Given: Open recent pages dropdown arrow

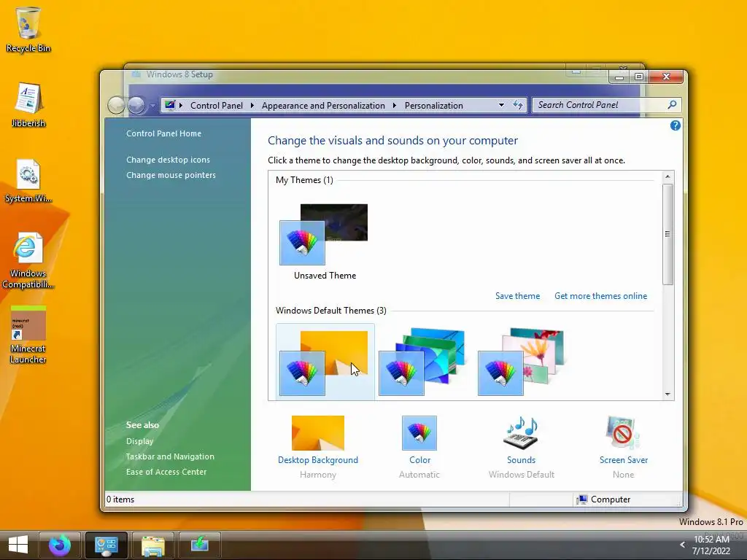Looking at the screenshot, I should [152, 106].
